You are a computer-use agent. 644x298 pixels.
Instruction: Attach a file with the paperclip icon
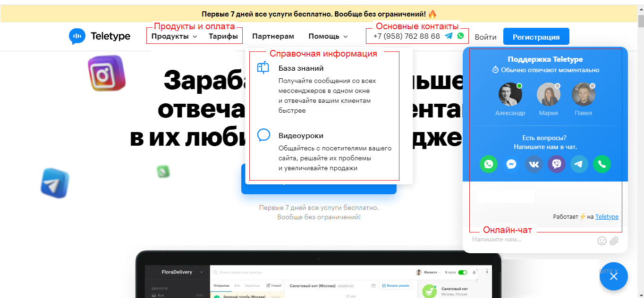tap(614, 241)
